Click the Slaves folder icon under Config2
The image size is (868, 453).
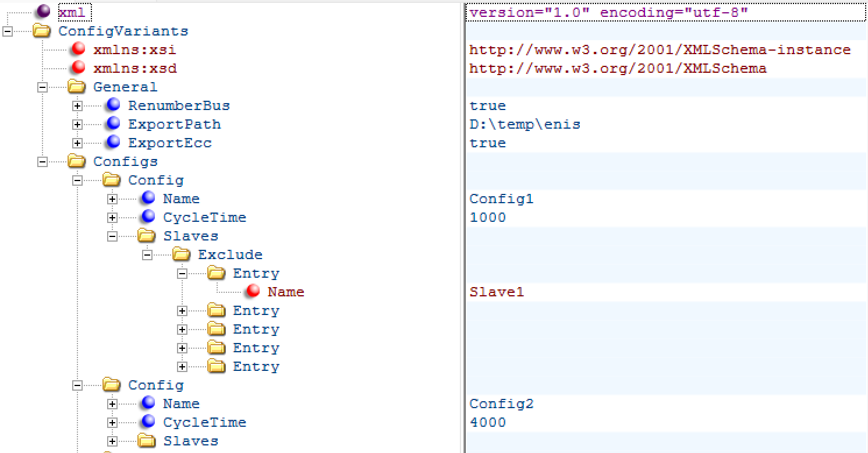coord(146,440)
